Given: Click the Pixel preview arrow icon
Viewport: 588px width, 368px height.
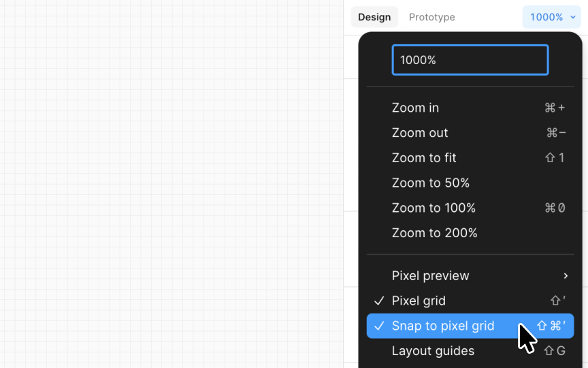Looking at the screenshot, I should tap(566, 275).
